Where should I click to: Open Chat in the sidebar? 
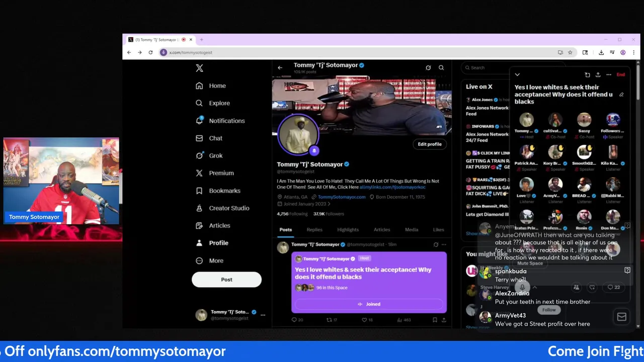209,138
